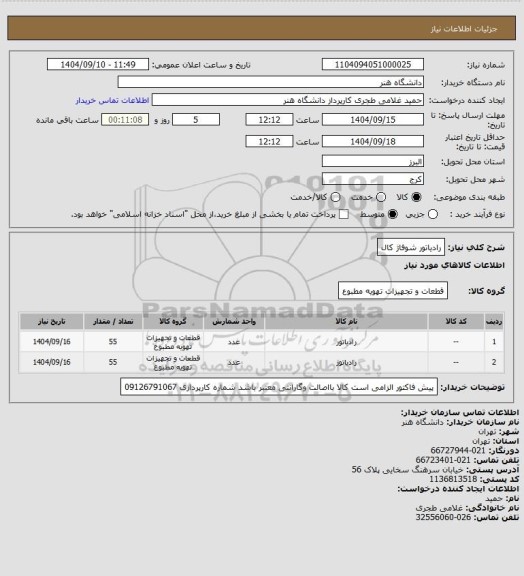524x576 pixels.
Task: Click date 1404/09/16 in row 1
Action: 51,342
